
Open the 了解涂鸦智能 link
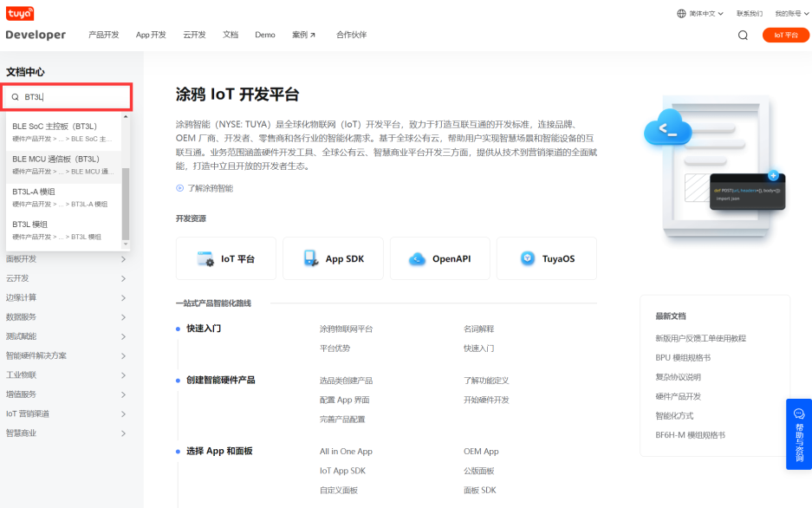coord(211,188)
